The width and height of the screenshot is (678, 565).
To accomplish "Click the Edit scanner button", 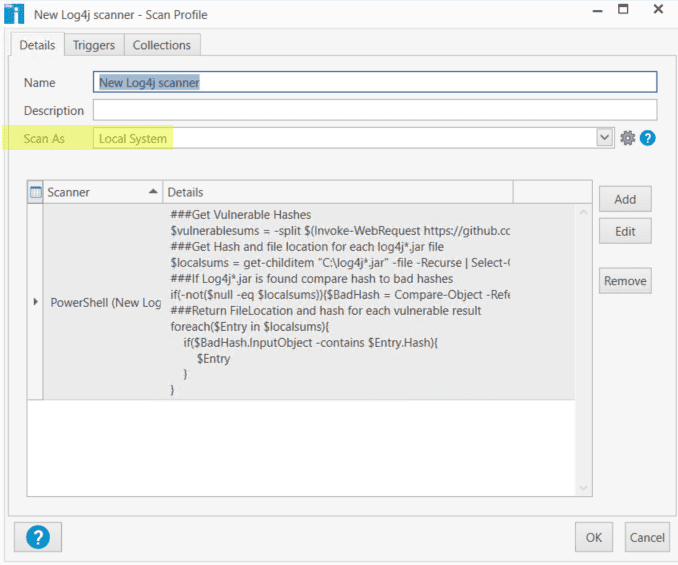I will (625, 232).
